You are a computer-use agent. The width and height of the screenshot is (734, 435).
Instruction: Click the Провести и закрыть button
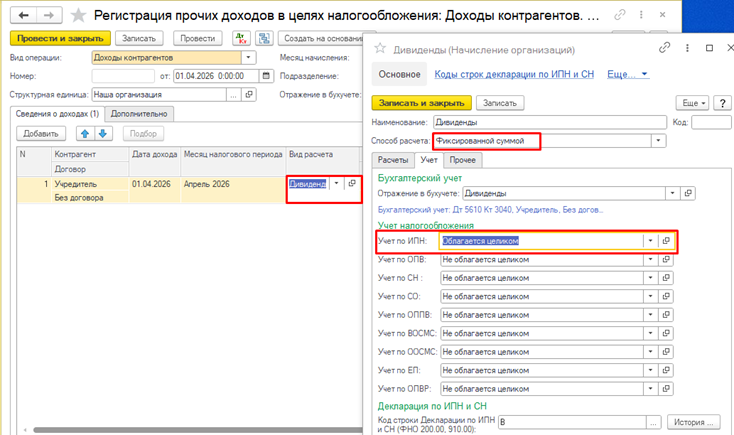coord(58,38)
